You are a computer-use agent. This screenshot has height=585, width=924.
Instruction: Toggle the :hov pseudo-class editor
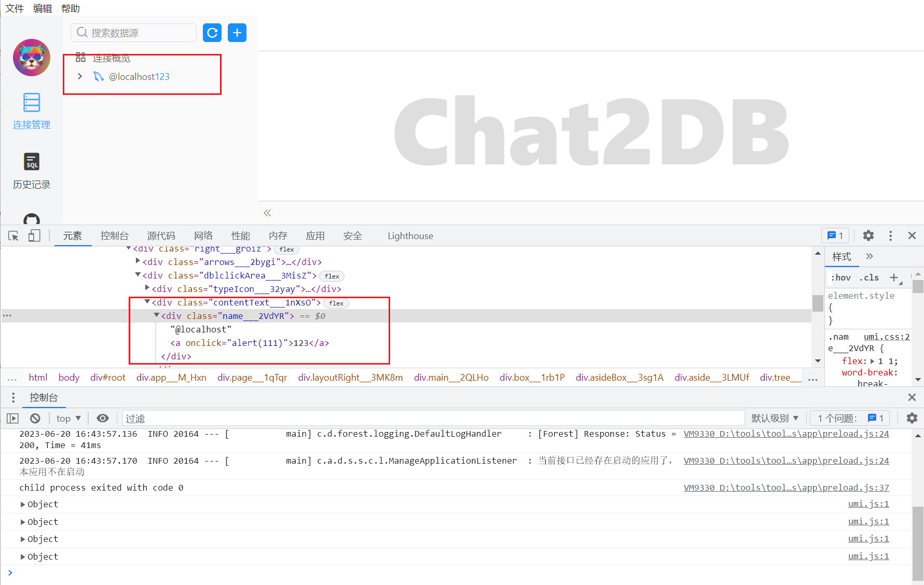point(840,277)
